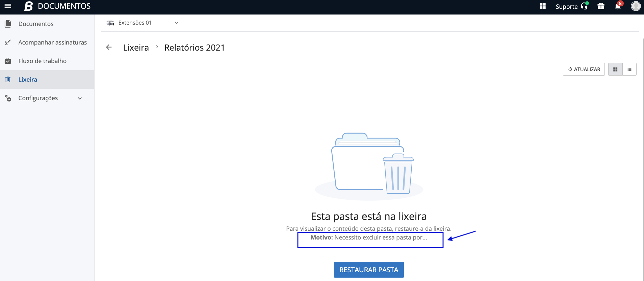644x281 pixels.
Task: Expand the Configurações chevron
Action: coord(80,98)
